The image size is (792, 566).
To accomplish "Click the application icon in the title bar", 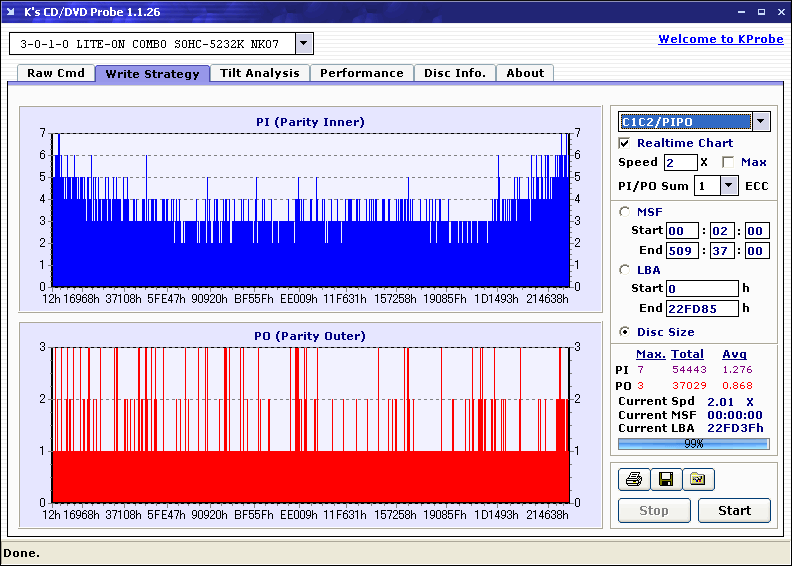I will tap(10, 12).
